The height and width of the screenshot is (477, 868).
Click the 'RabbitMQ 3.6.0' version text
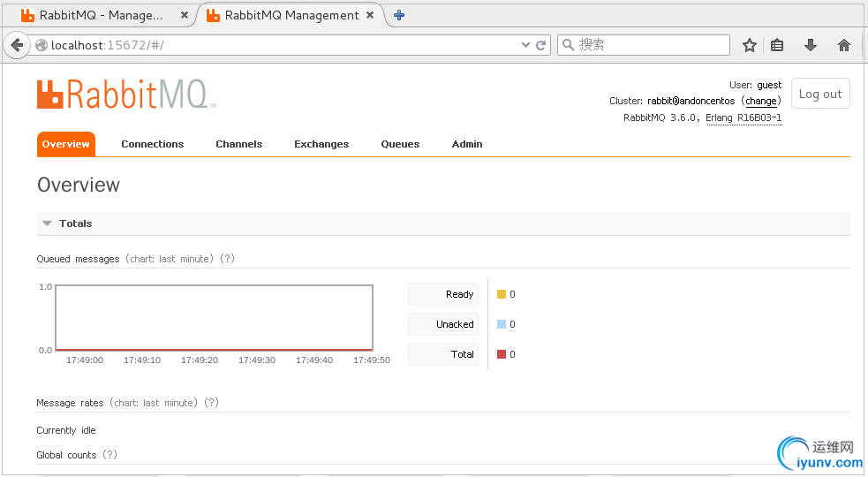(660, 117)
